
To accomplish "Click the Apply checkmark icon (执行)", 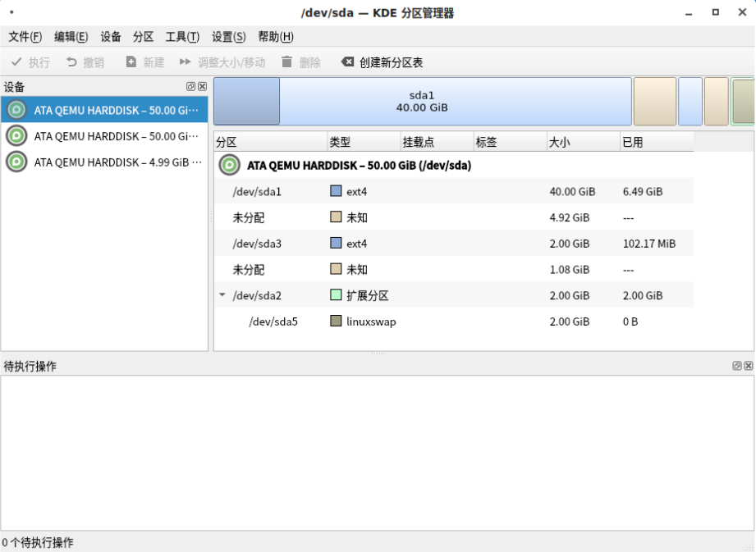I will (16, 62).
